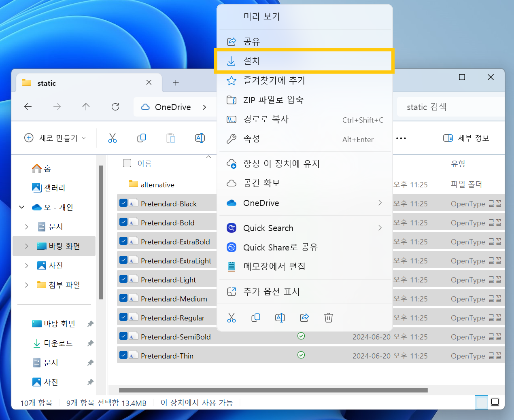
Task: Click sync status icon for Pretendard-SemiBold
Action: pyautogui.click(x=301, y=336)
